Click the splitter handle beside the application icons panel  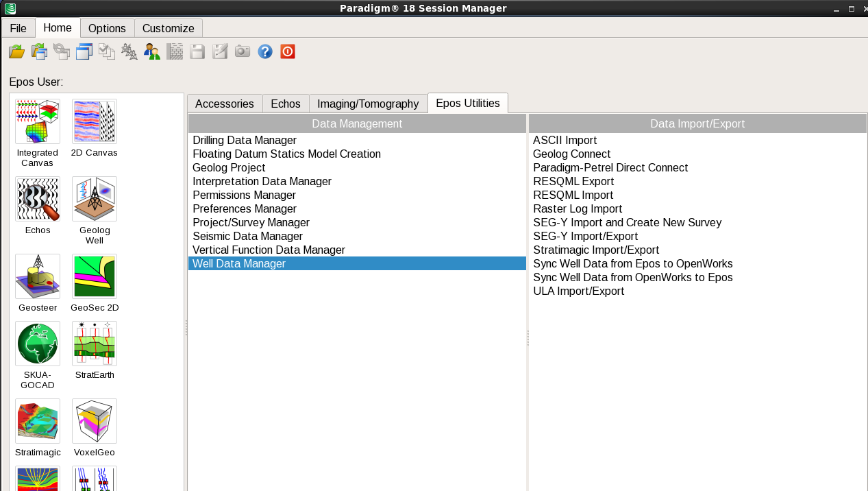tap(186, 328)
